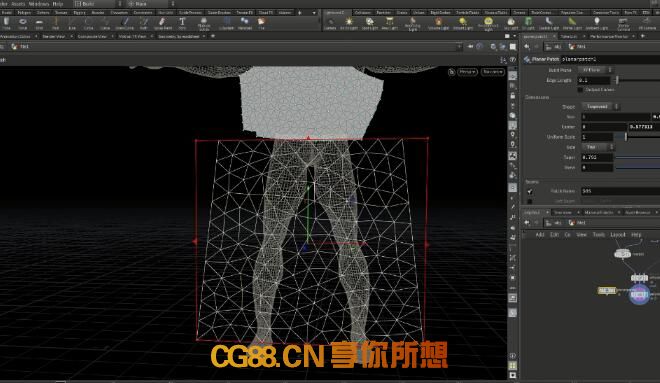Open the Main radial menu dropdown
Image resolution: width=660 pixels, height=383 pixels.
pos(151,4)
